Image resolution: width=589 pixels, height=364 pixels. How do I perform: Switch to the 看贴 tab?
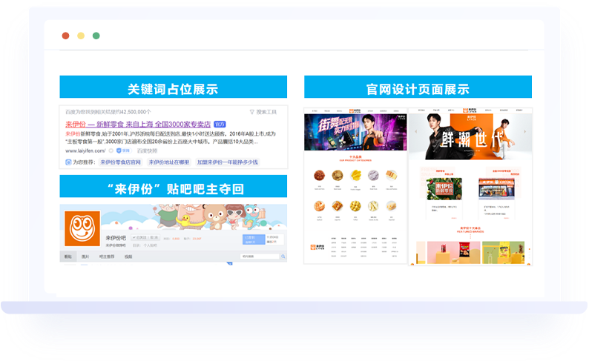(x=68, y=257)
